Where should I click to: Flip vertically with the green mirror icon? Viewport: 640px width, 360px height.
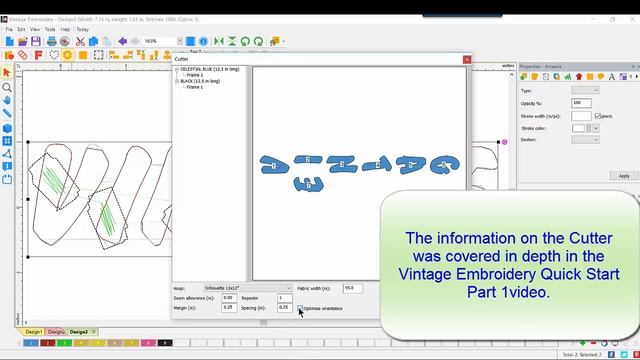pyautogui.click(x=232, y=41)
